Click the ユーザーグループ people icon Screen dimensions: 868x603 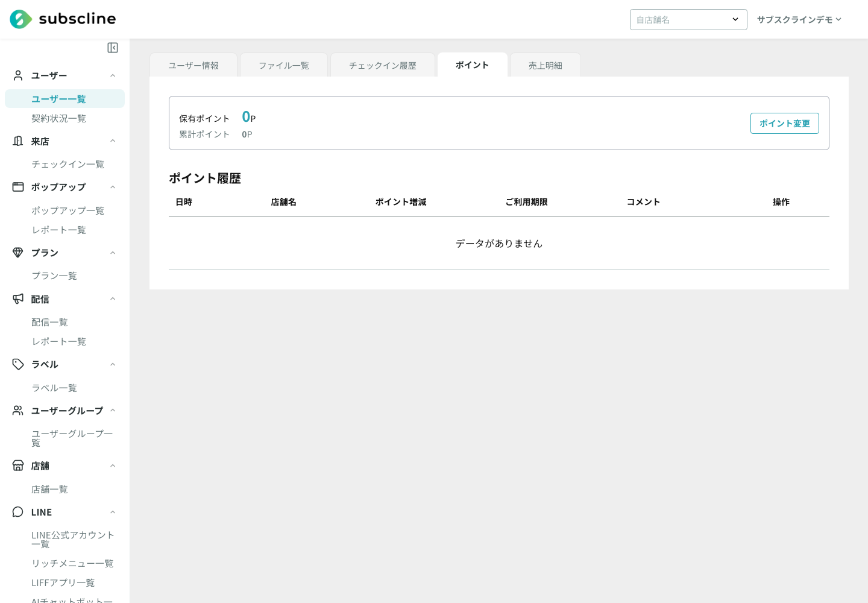tap(18, 411)
